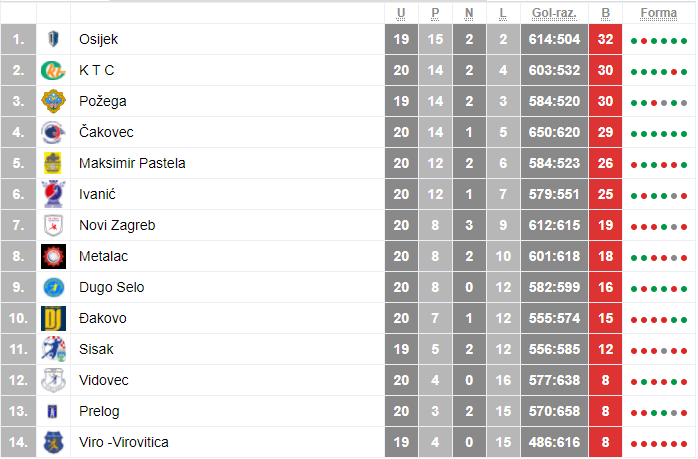This screenshot has width=698, height=459.
Task: Click the Dugo Selo team icon
Action: (x=53, y=287)
